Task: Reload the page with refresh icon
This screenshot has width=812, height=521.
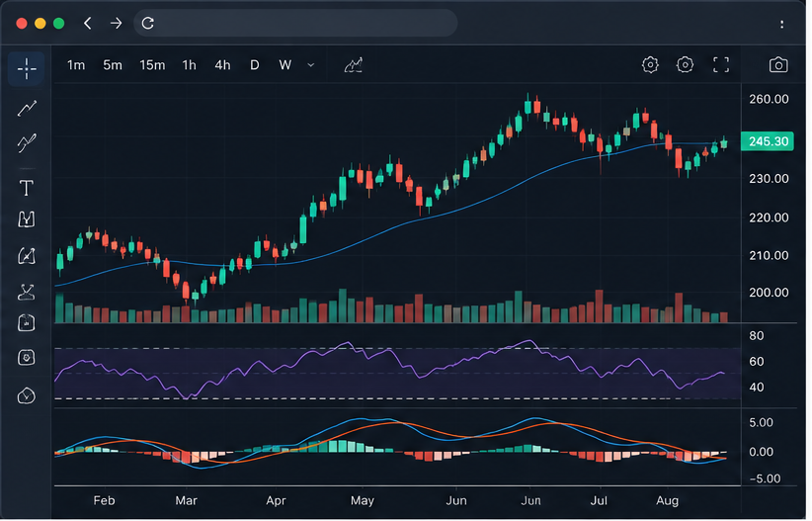Action: pyautogui.click(x=148, y=24)
